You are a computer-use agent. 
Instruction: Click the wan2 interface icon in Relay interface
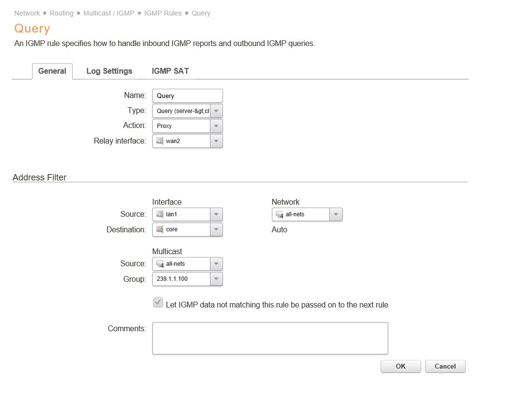pyautogui.click(x=160, y=141)
